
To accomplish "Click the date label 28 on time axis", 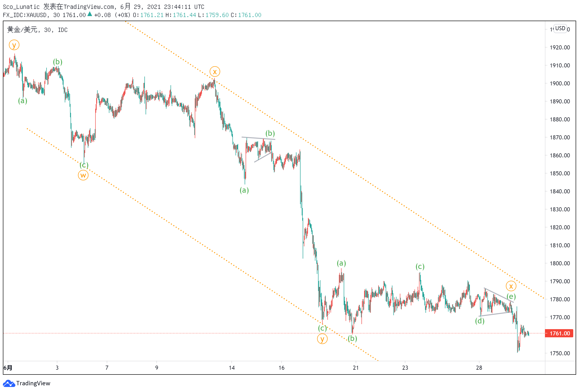I will pyautogui.click(x=479, y=368).
